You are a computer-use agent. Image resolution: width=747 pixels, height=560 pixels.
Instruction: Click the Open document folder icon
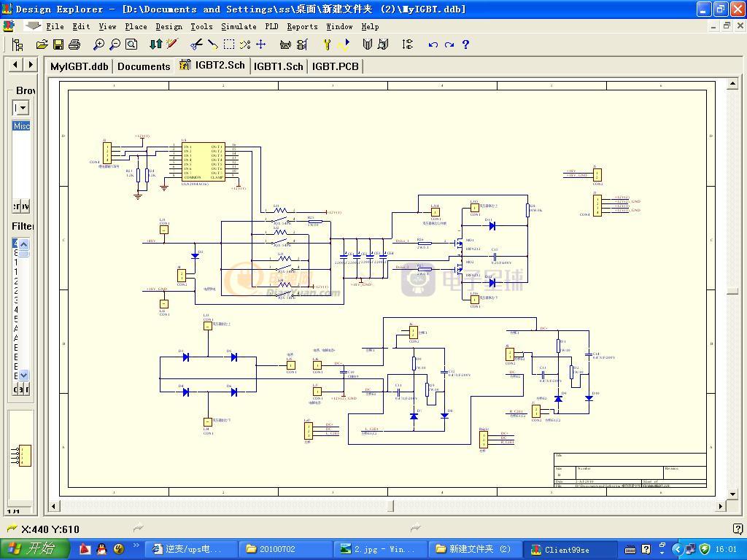(42, 44)
